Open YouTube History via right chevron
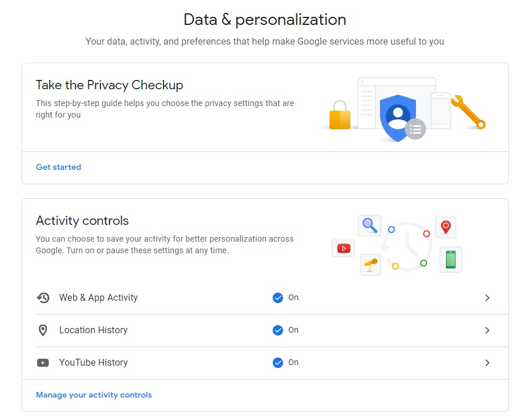This screenshot has height=419, width=532. (x=487, y=363)
